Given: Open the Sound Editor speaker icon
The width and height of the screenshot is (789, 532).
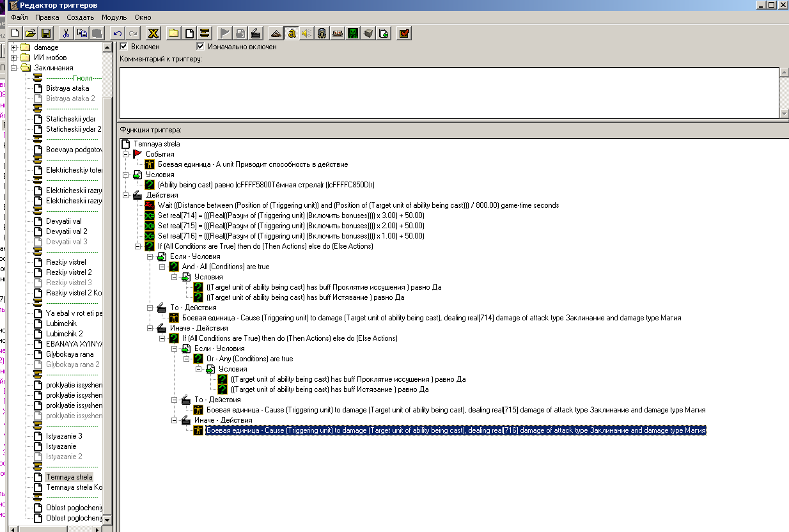Looking at the screenshot, I should click(306, 33).
